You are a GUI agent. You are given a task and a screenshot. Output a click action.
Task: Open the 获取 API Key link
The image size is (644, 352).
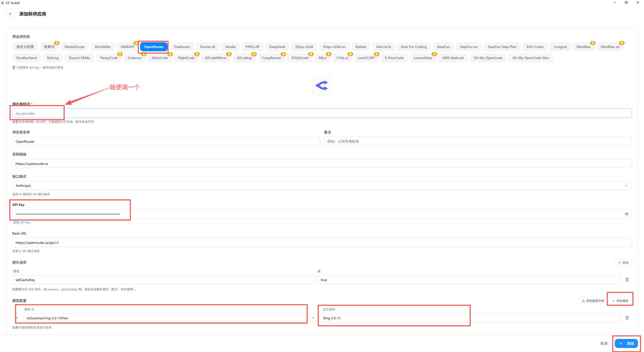[22, 223]
